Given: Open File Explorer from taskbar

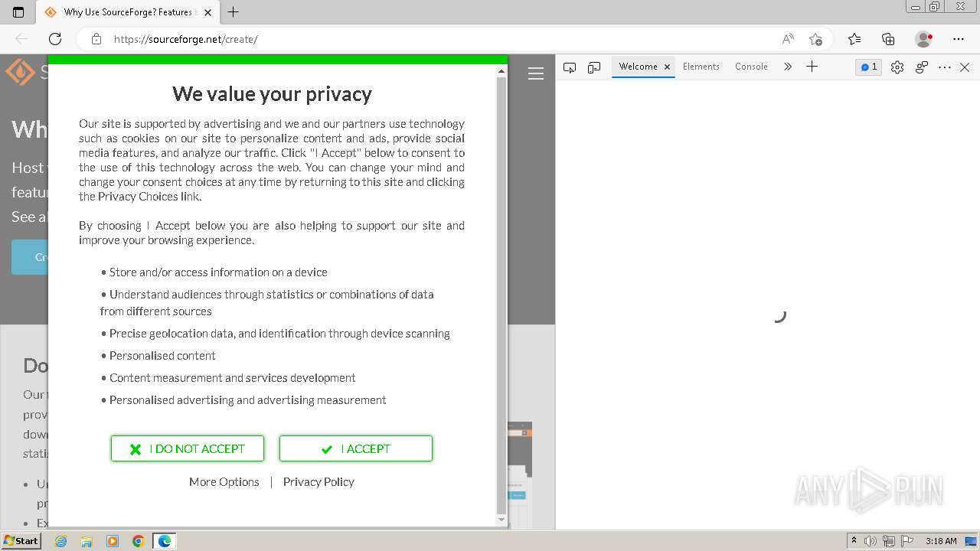Looking at the screenshot, I should (87, 541).
